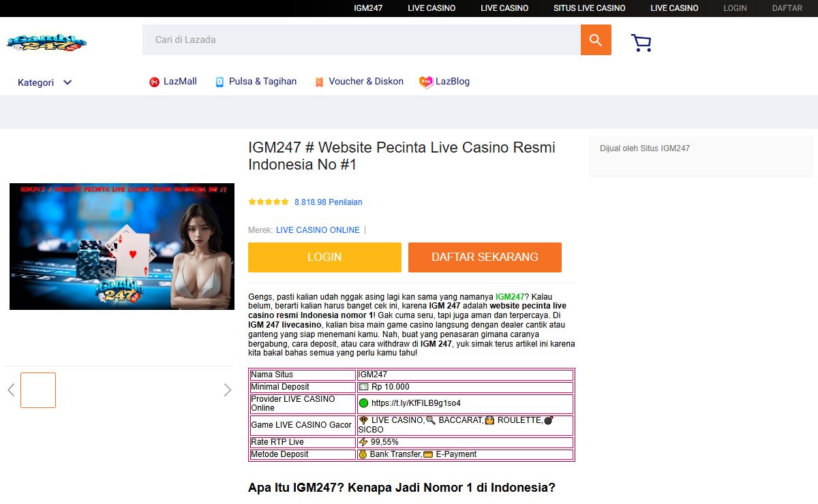Click the Metode Deposit label cell
Image resolution: width=818 pixels, height=504 pixels.
pyautogui.click(x=303, y=454)
